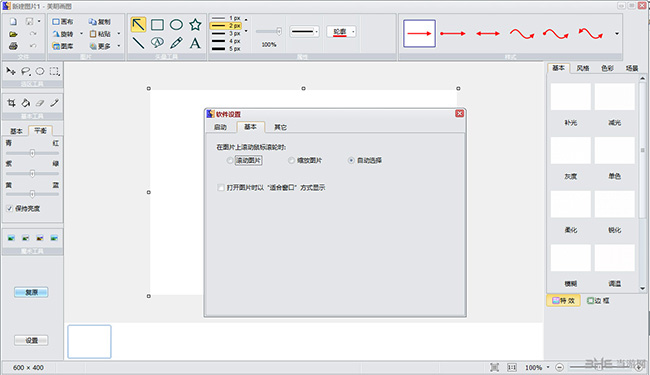Expand the 粘贴 dropdown arrow
Screen dimensions: 650x375
pos(119,34)
